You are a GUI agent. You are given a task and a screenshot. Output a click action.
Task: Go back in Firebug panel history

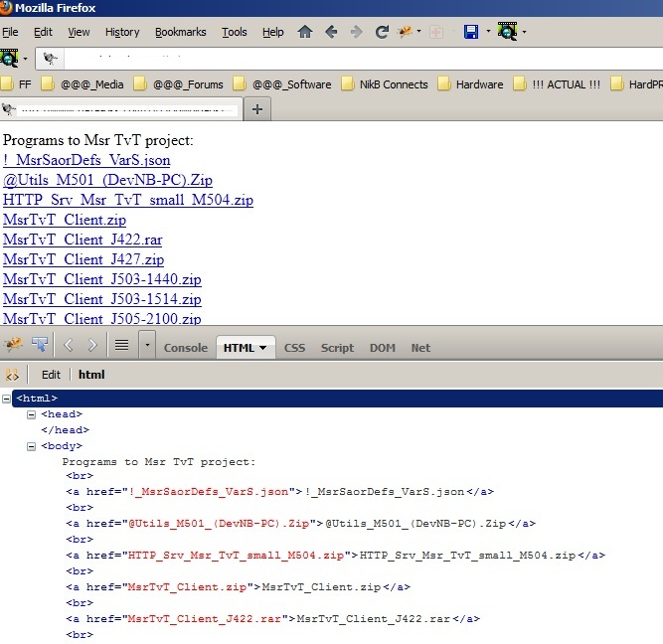click(x=68, y=345)
